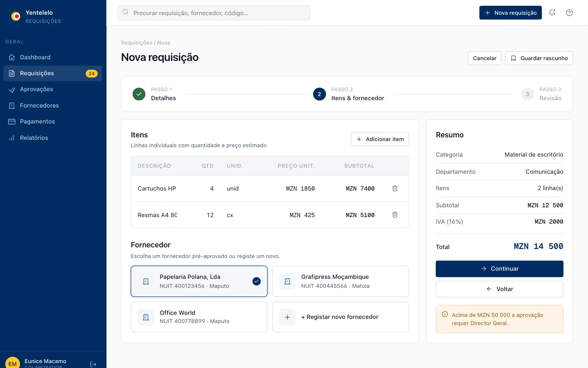
Task: Click the info icon in approval warning
Action: click(445, 314)
